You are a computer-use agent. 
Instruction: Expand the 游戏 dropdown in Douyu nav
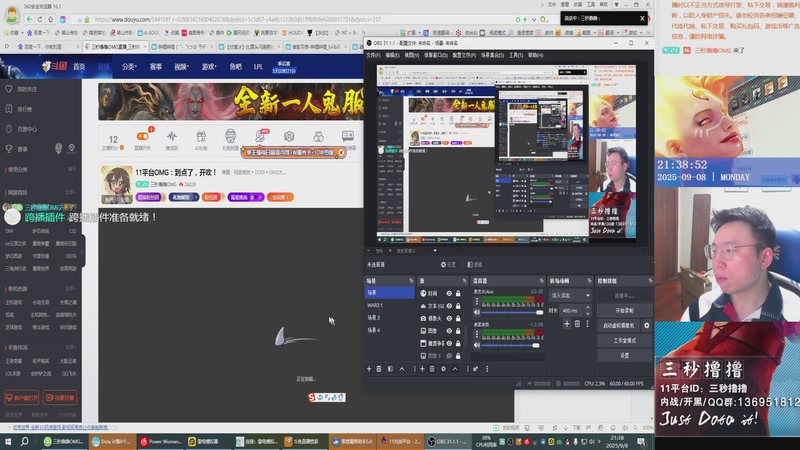tap(209, 66)
